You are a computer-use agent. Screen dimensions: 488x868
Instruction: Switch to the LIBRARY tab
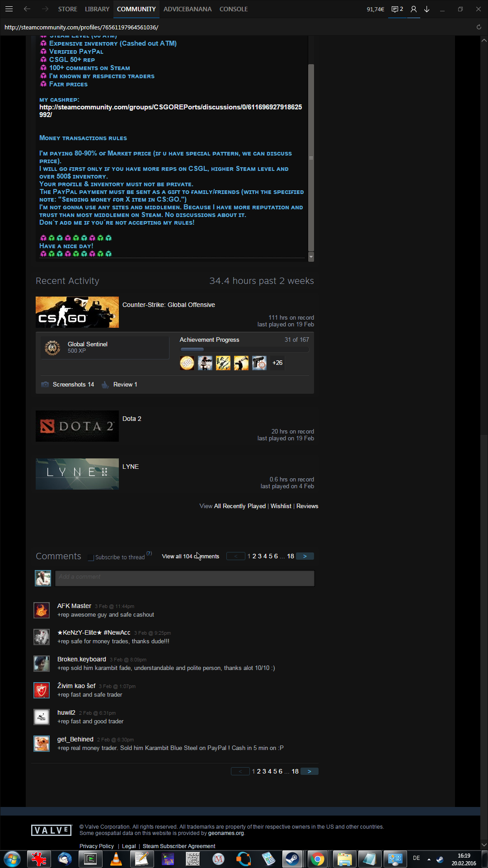97,9
